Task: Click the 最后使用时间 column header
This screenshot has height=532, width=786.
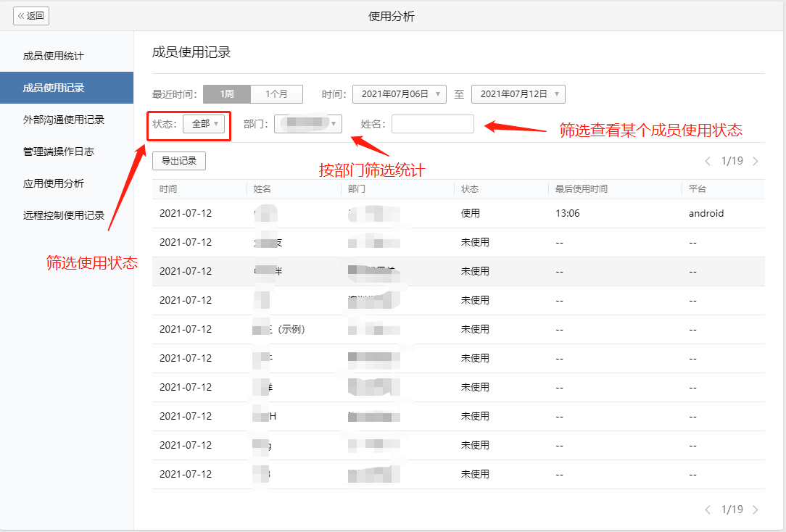Action: 582,189
